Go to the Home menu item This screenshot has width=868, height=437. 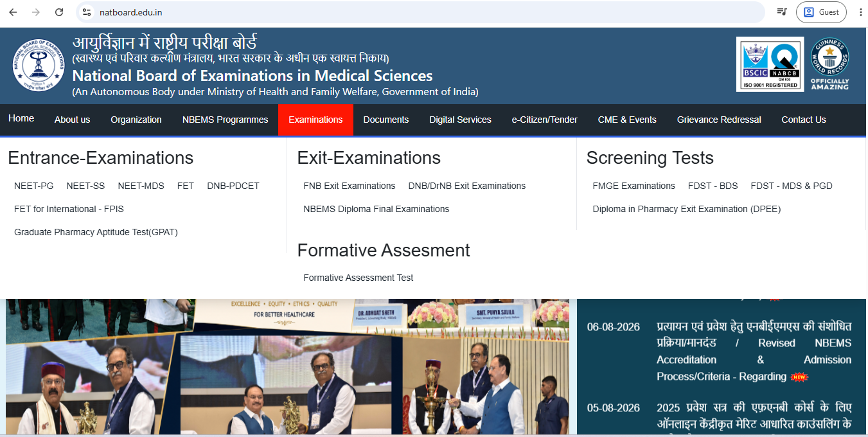pyautogui.click(x=21, y=119)
